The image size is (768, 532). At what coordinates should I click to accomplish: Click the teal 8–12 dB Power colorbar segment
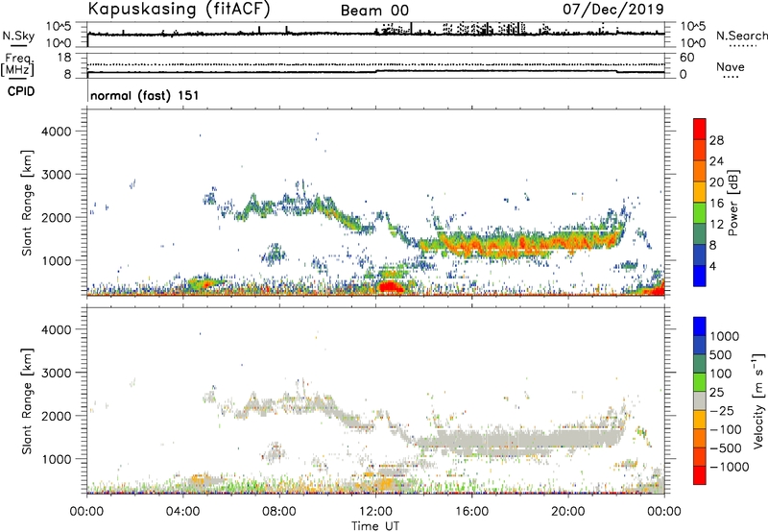coord(699,233)
